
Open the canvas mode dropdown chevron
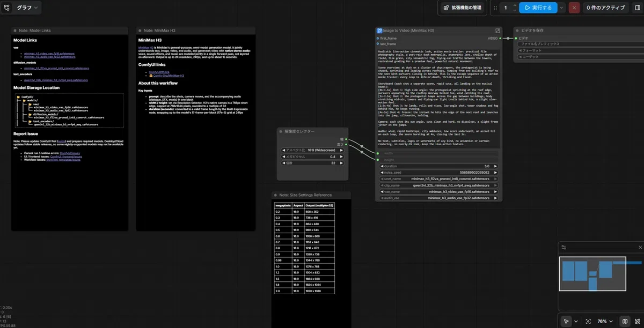[x=576, y=321]
